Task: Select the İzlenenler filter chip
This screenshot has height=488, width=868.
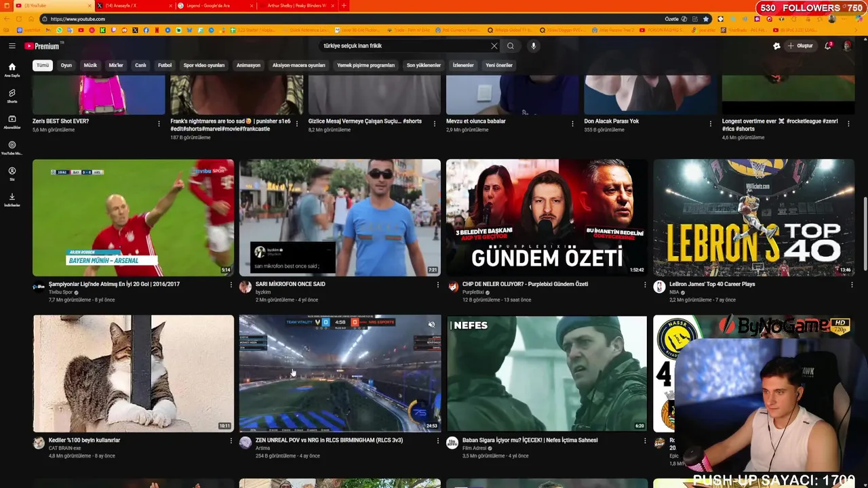Action: pyautogui.click(x=463, y=65)
